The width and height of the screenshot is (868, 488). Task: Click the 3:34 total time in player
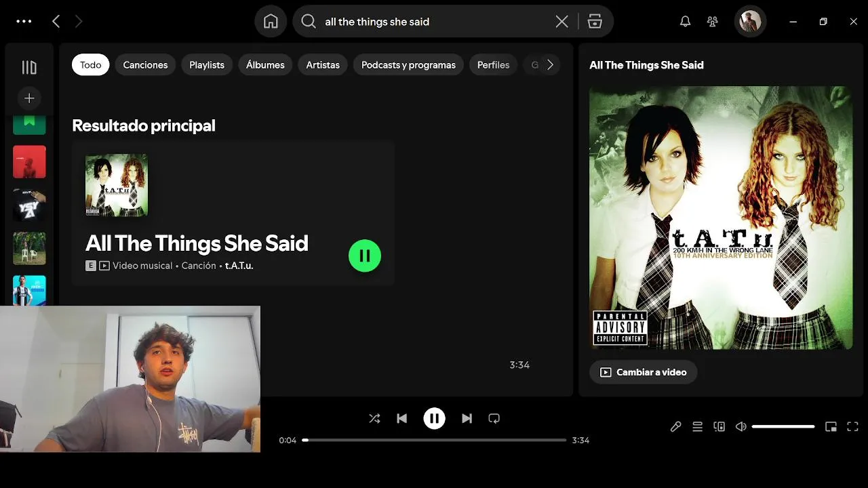[580, 440]
